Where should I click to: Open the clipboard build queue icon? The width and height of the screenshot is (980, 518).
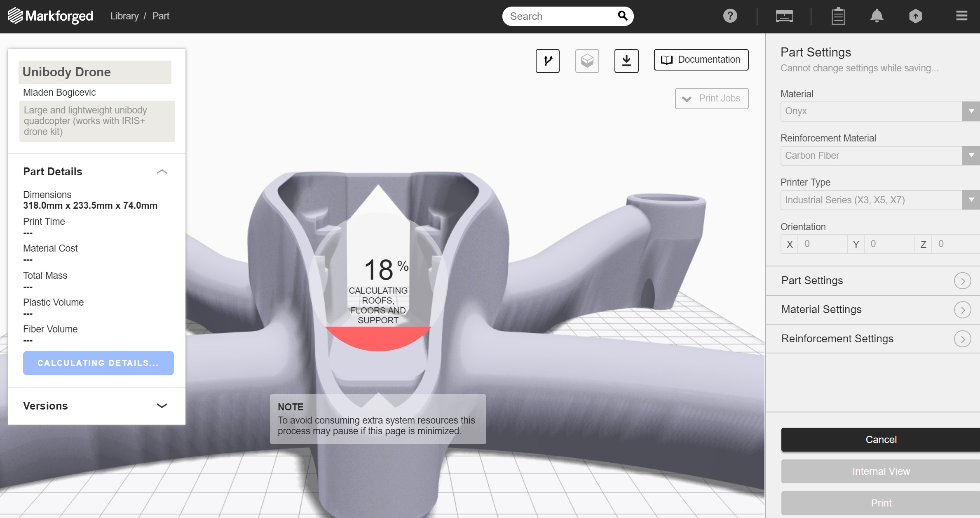(x=838, y=16)
